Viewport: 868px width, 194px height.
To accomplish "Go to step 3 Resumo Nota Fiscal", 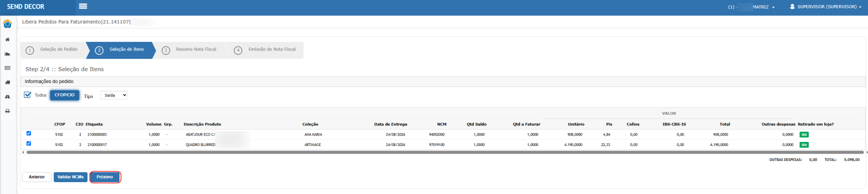I will pyautogui.click(x=190, y=50).
